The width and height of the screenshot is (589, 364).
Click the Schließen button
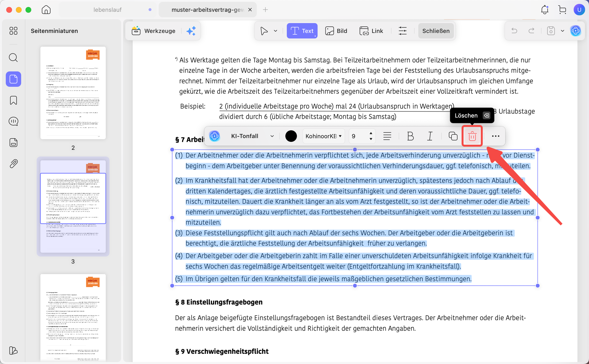436,31
